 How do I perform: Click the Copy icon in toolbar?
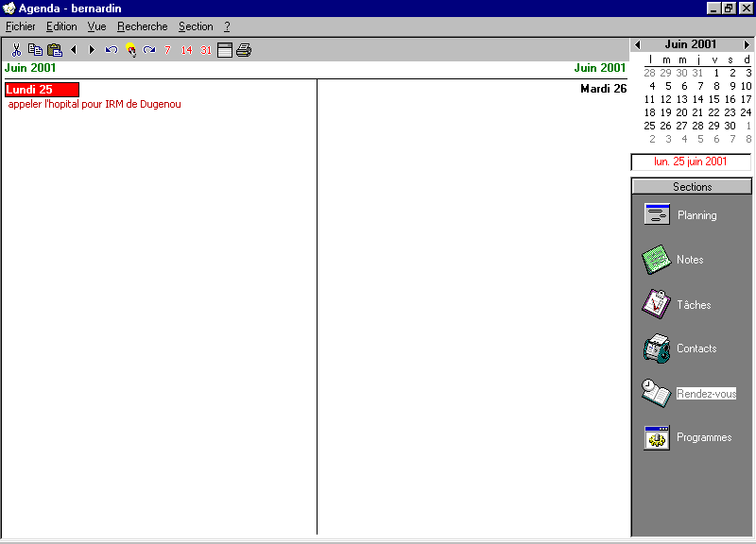35,50
